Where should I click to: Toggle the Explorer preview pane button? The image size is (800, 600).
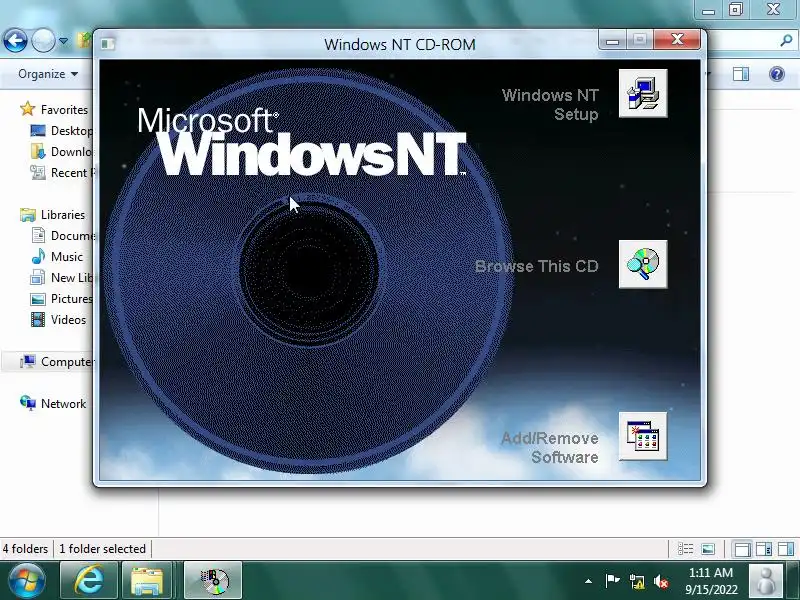coord(741,74)
